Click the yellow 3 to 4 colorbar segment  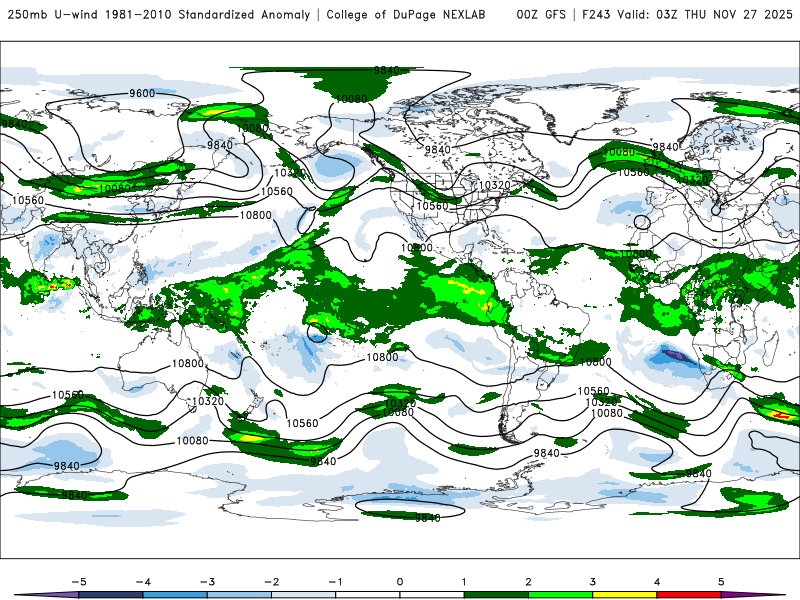[624, 595]
